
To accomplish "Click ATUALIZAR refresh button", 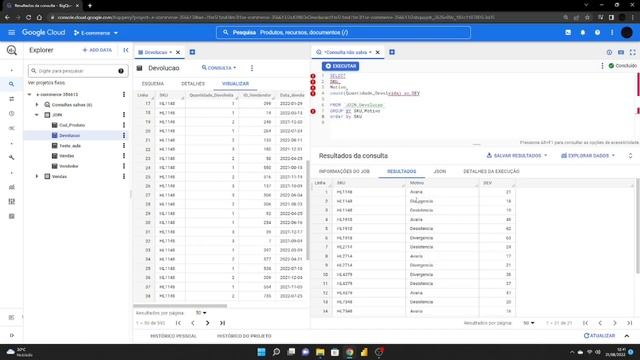I will click(599, 336).
